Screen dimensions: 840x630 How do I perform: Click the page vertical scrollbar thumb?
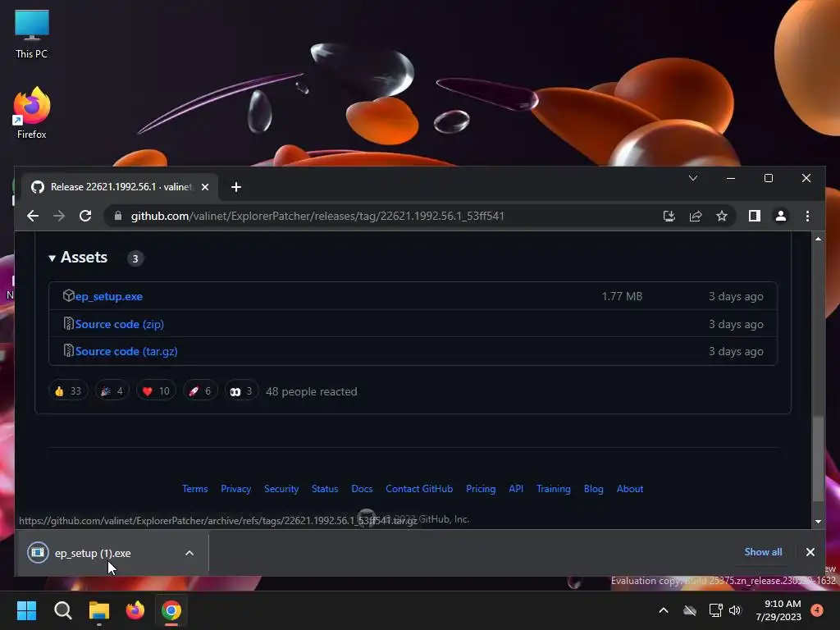tap(818, 459)
